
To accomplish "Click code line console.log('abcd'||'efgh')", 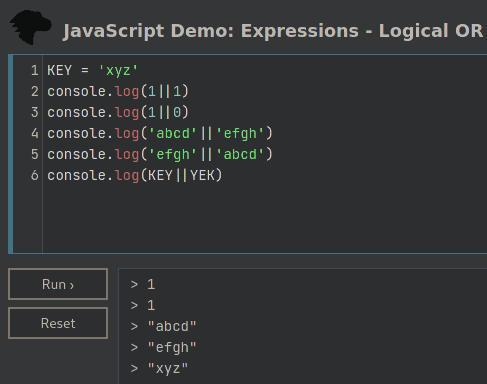I will (x=160, y=133).
